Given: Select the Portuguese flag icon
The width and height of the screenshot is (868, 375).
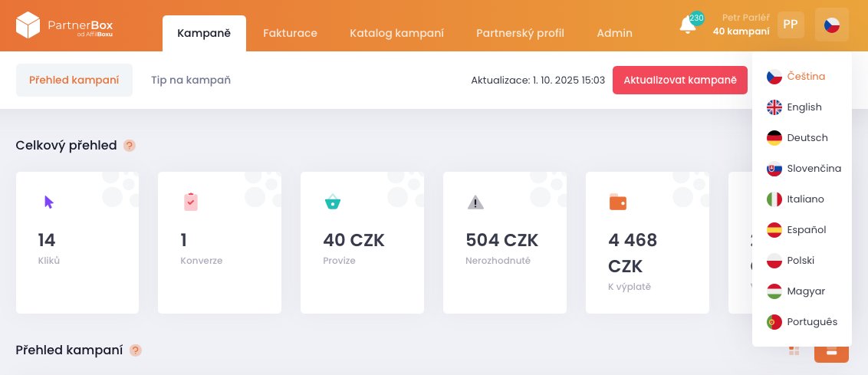Looking at the screenshot, I should 774,322.
